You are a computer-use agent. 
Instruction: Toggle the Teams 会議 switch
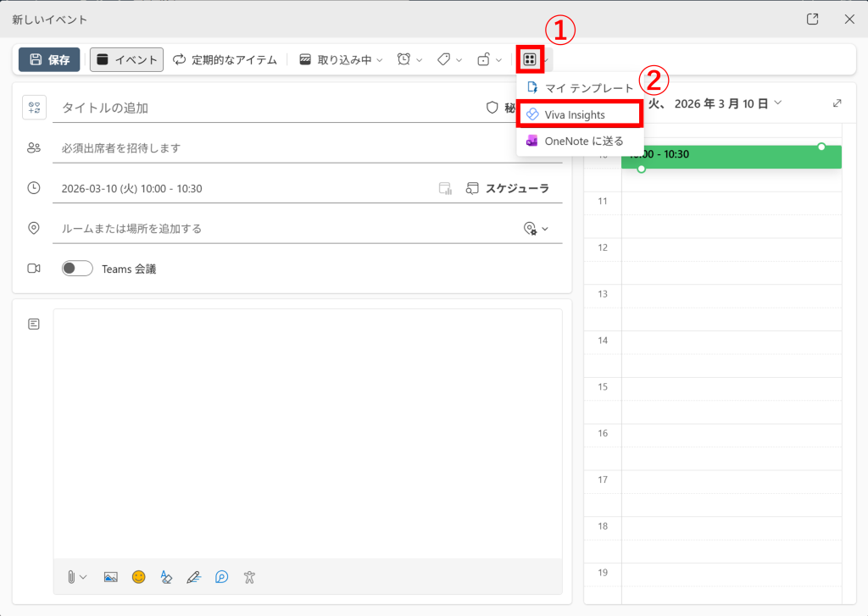click(77, 269)
